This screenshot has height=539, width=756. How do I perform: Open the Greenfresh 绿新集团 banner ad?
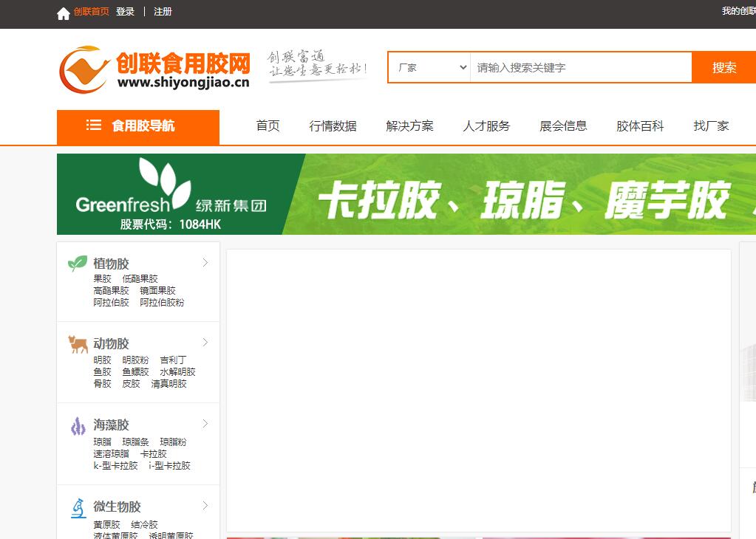406,194
